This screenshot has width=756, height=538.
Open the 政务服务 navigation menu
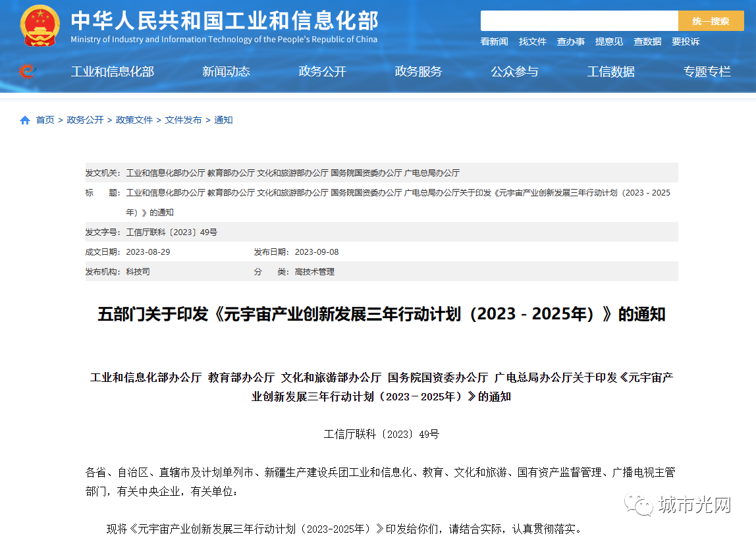[418, 72]
